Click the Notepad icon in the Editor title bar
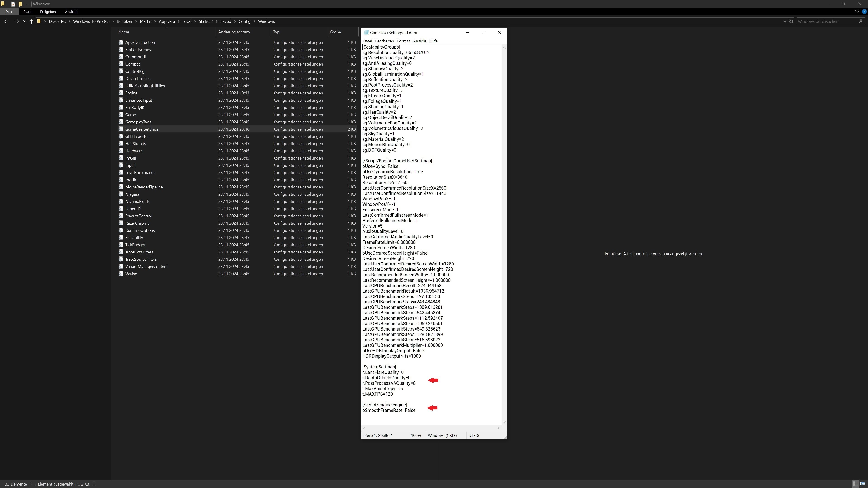 [x=366, y=33]
